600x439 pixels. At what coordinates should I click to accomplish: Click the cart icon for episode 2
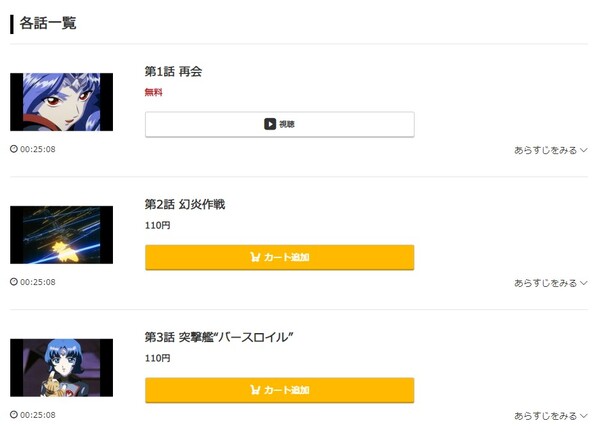click(255, 257)
